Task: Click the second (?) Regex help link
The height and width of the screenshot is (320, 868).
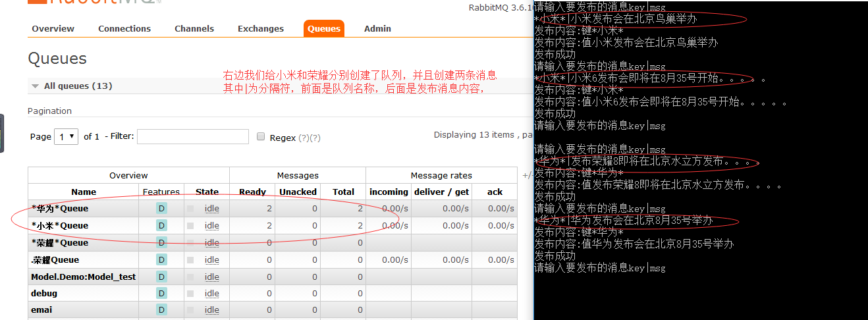Action: click(x=315, y=138)
